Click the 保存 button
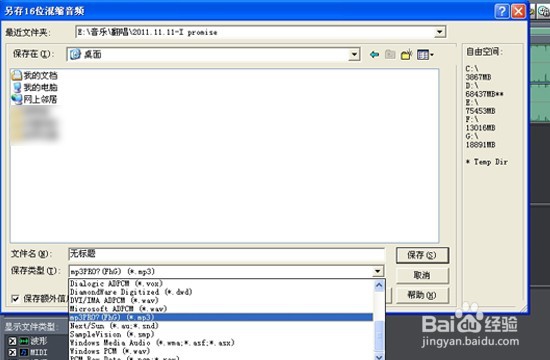This screenshot has width=550, height=360. [422, 255]
